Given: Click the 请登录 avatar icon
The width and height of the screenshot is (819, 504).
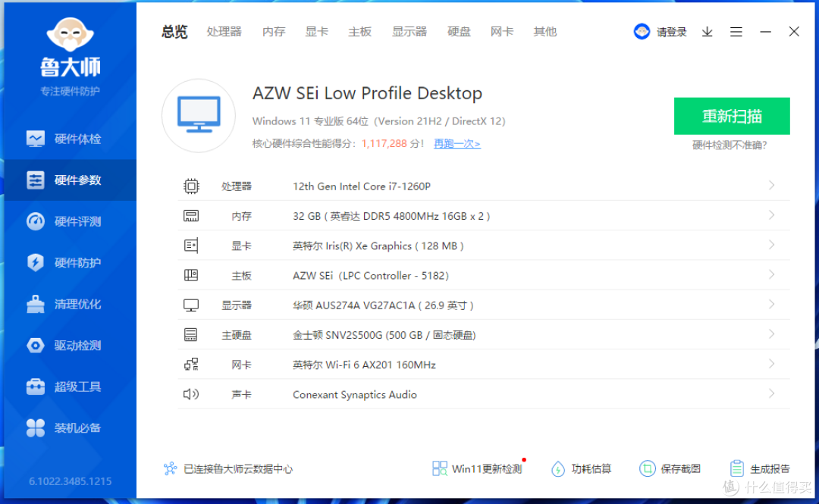Looking at the screenshot, I should pos(642,32).
